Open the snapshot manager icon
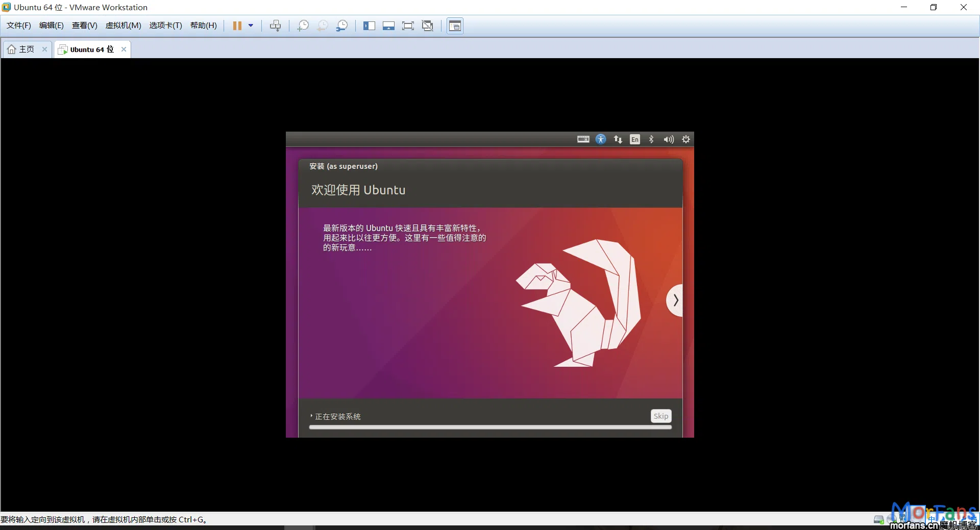This screenshot has width=980, height=530. pyautogui.click(x=342, y=26)
